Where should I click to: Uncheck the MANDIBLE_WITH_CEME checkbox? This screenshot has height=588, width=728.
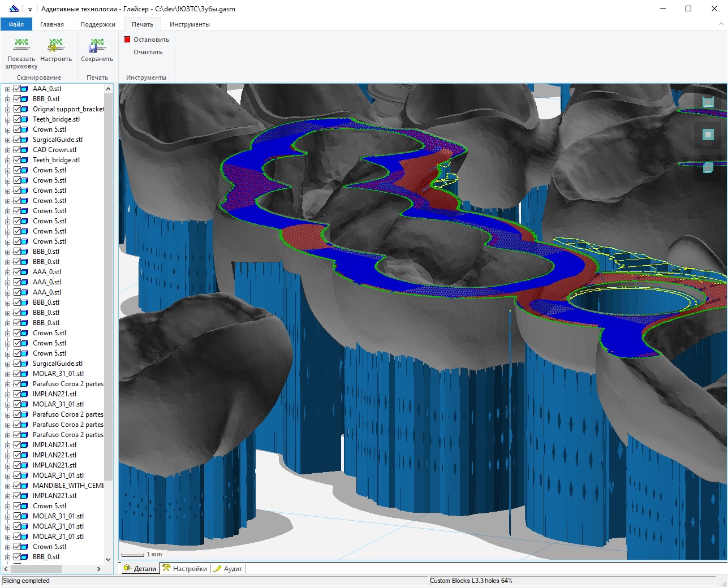point(17,486)
